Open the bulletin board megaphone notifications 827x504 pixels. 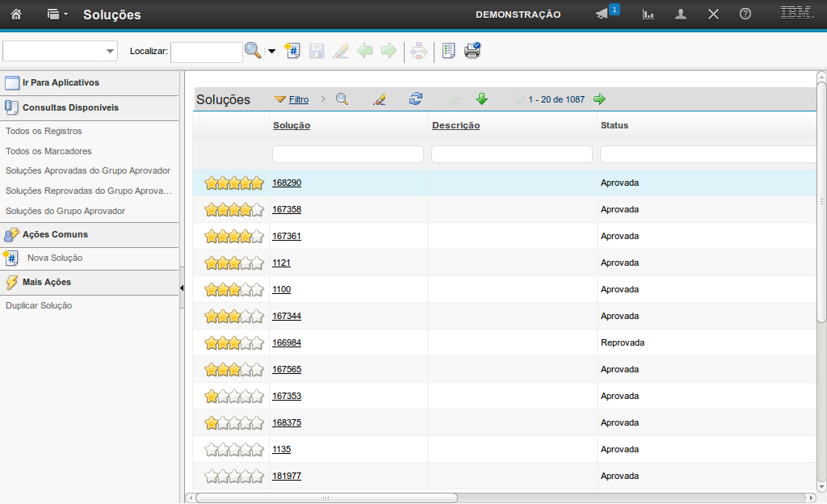[602, 14]
